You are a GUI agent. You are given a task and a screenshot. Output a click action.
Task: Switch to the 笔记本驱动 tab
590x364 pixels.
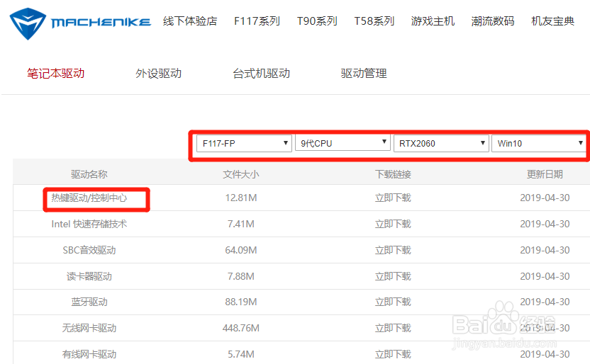pos(56,73)
